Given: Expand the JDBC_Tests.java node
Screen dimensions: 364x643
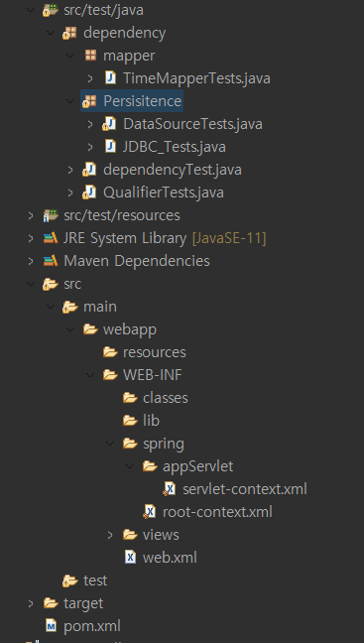Looking at the screenshot, I should click(x=90, y=147).
